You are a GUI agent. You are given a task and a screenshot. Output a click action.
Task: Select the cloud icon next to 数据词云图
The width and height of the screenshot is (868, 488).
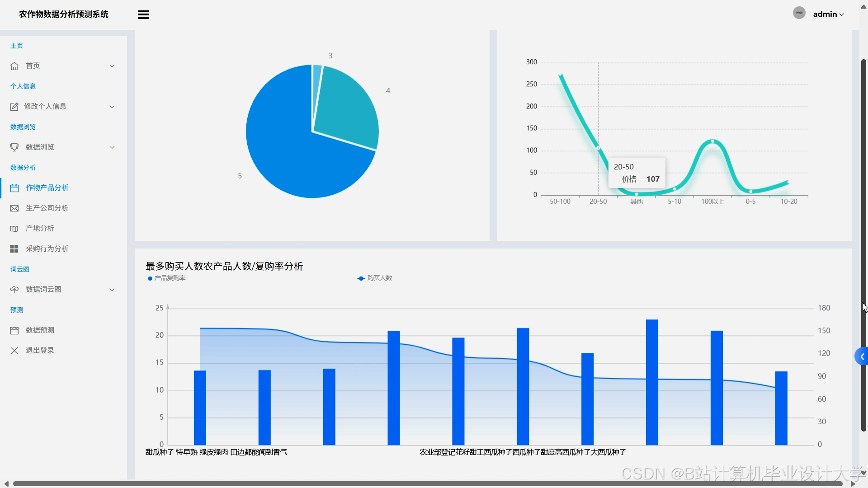pos(14,289)
